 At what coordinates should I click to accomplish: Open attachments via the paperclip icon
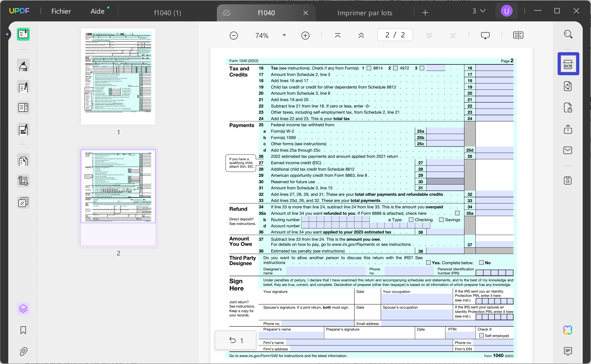[x=23, y=352]
